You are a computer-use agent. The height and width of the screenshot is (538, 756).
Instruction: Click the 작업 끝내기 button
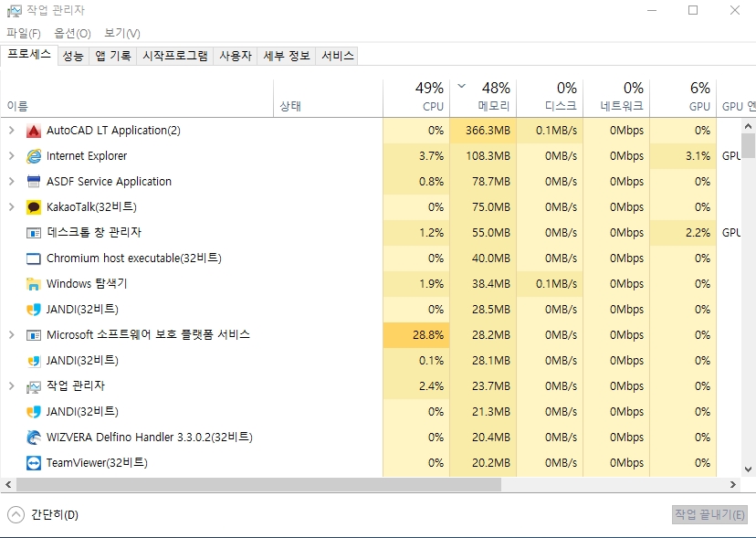[709, 514]
